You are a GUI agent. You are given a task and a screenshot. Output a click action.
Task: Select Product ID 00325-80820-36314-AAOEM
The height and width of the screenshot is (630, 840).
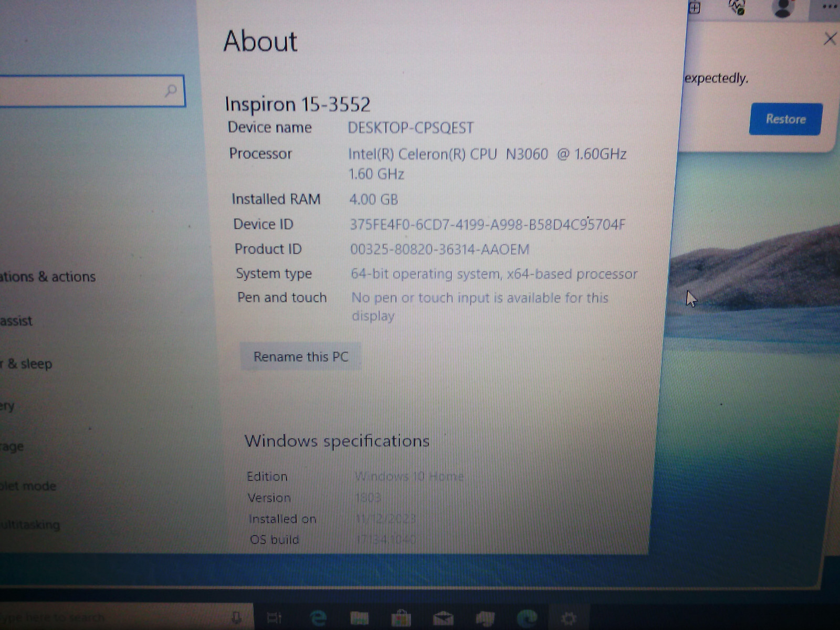440,249
